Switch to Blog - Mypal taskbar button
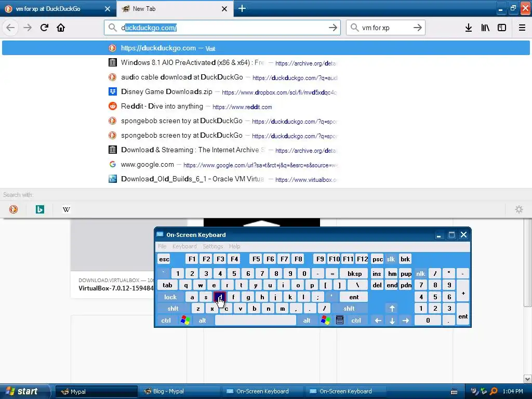532x399 pixels. pyautogui.click(x=179, y=392)
